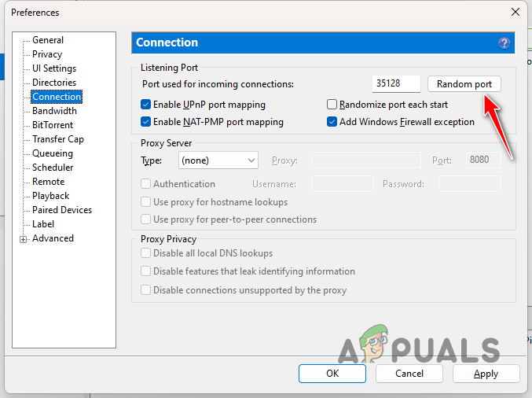Open BitTorrent settings
The image size is (532, 398).
pos(53,125)
